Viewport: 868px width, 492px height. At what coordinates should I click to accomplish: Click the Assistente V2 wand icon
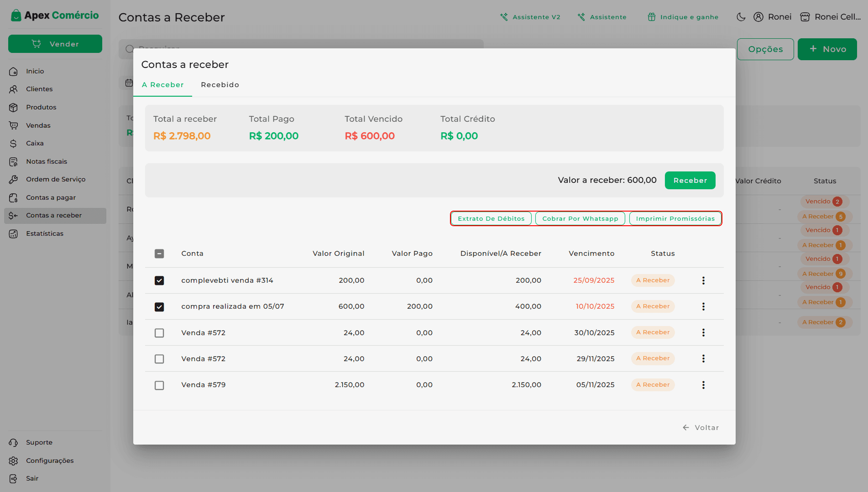(x=504, y=17)
